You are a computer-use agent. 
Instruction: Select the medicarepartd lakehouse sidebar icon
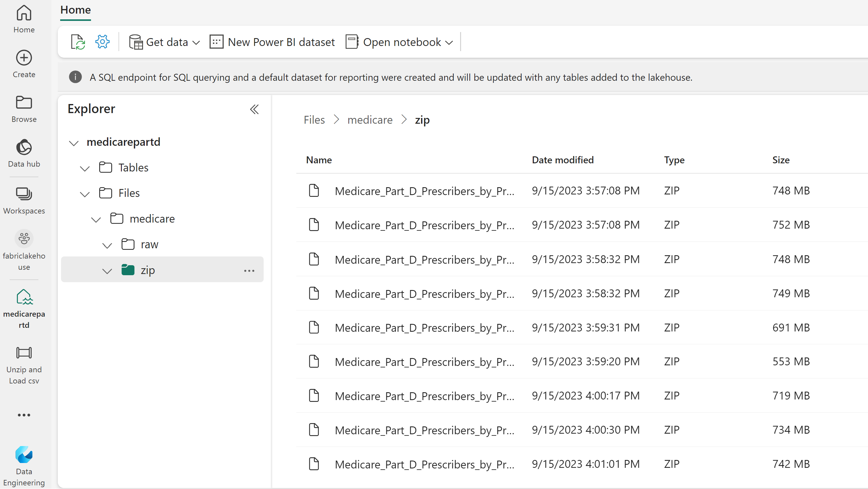24,297
